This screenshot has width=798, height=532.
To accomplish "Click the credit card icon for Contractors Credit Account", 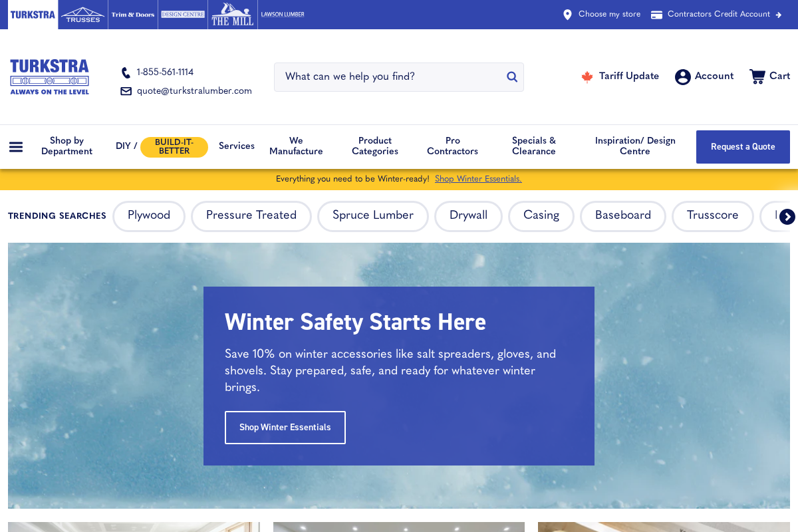I will click(x=657, y=13).
